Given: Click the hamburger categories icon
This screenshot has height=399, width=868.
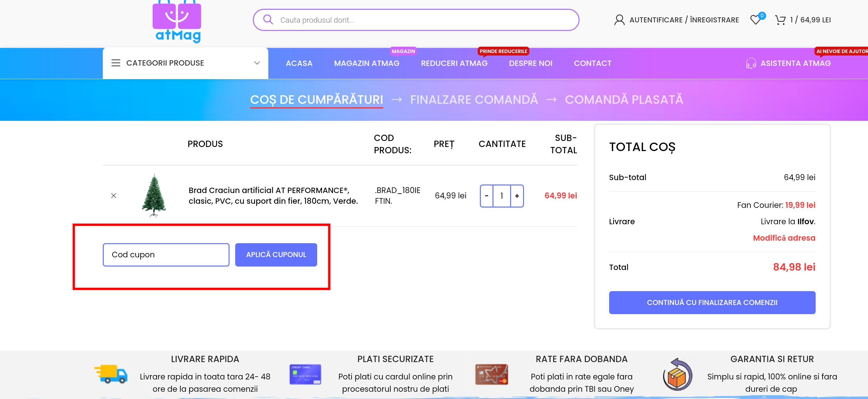Looking at the screenshot, I should 116,63.
